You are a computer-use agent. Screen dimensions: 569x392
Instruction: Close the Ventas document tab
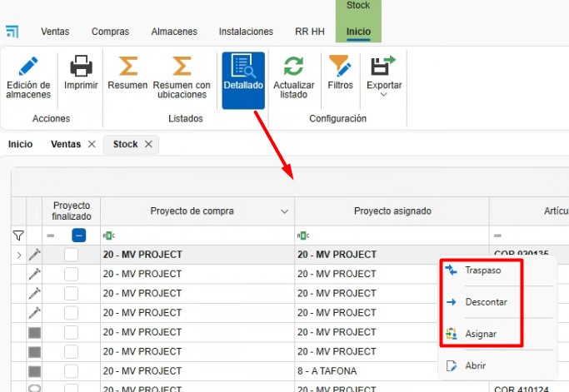click(92, 144)
